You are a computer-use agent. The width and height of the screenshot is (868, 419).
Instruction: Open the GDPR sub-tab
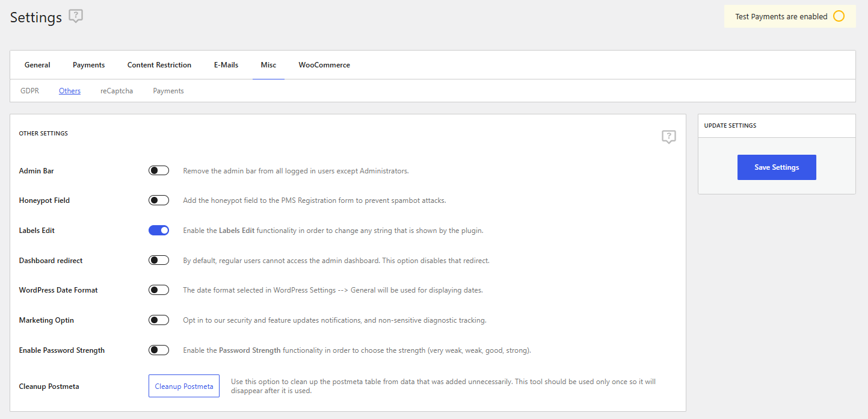coord(29,91)
